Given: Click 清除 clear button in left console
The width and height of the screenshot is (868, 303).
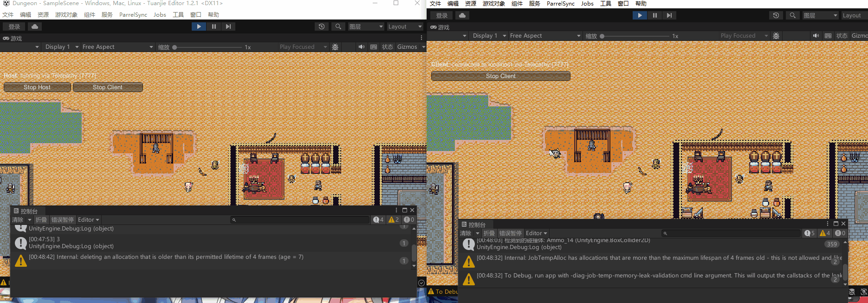Looking at the screenshot, I should coord(18,220).
